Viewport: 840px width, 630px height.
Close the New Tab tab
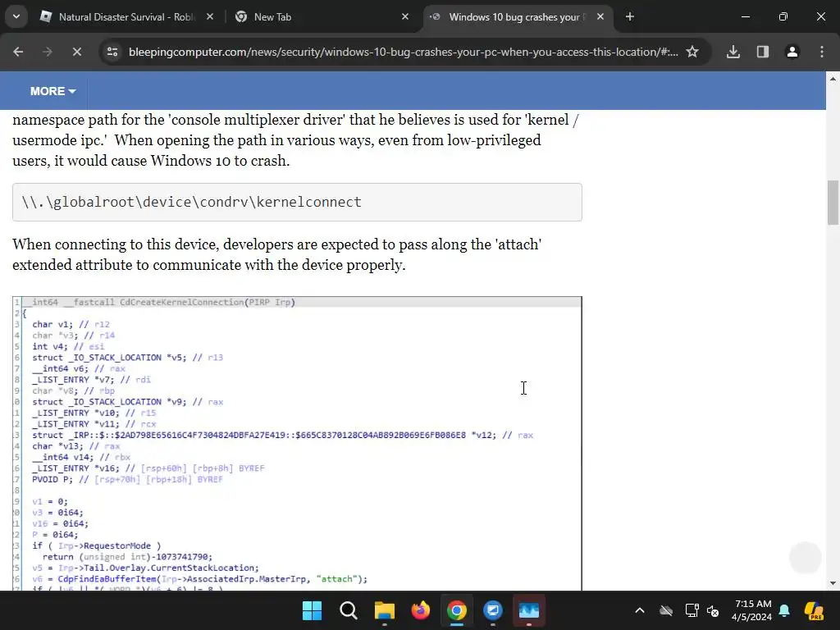click(405, 16)
